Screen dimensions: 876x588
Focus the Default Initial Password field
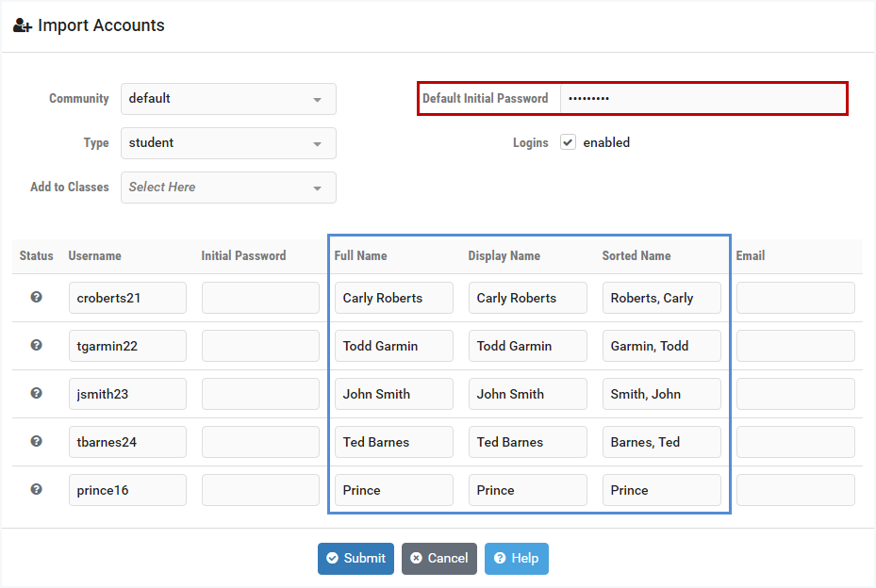(x=702, y=98)
